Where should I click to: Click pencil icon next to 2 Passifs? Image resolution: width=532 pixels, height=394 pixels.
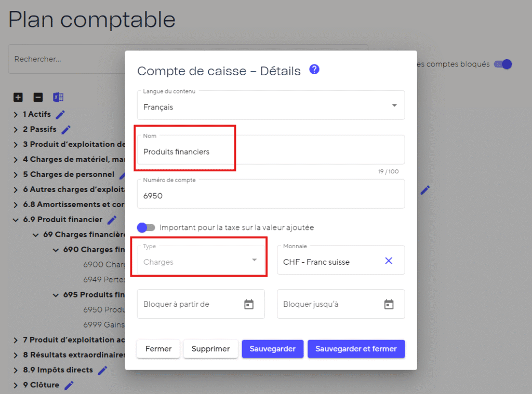tap(66, 129)
